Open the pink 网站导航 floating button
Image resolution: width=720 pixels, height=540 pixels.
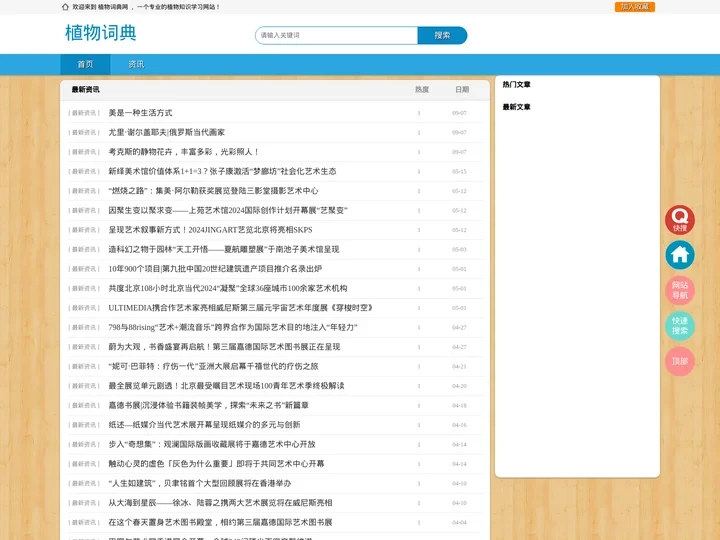click(680, 290)
